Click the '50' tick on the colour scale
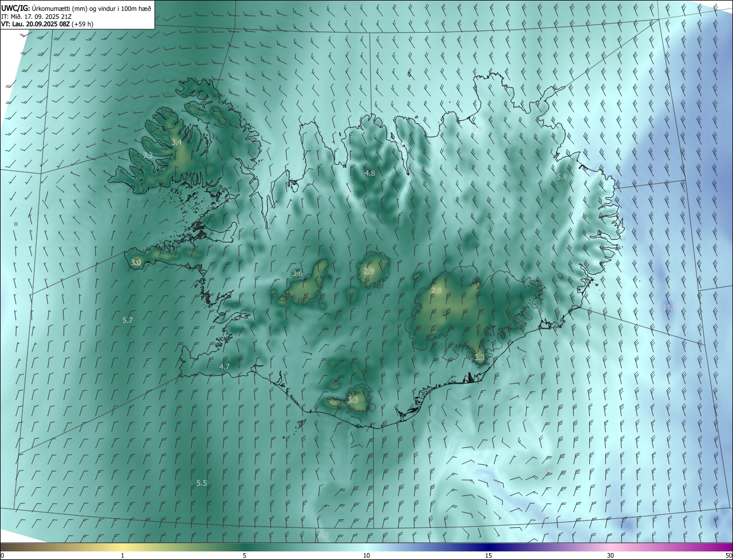The image size is (733, 560). 728,555
